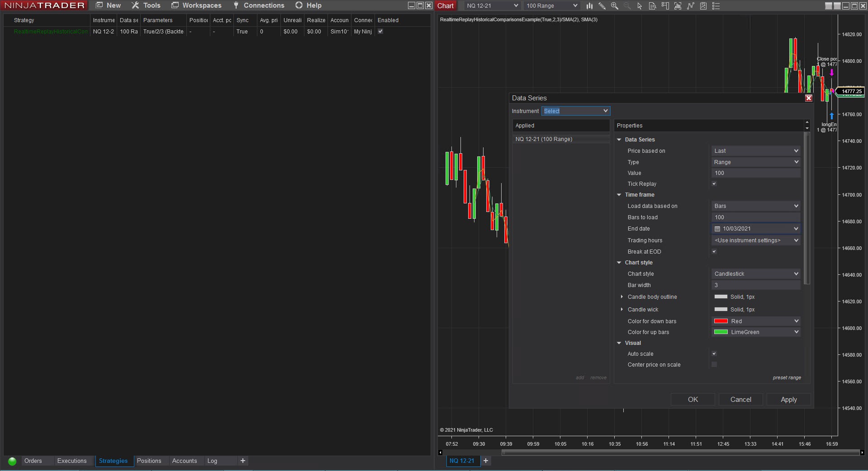Select the cursor pointer tool icon
This screenshot has height=471, width=868.
tap(640, 6)
